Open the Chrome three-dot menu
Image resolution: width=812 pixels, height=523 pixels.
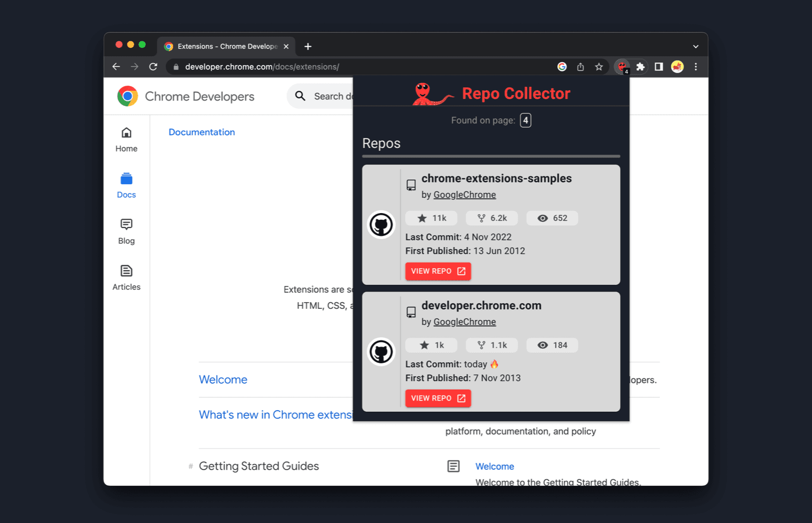(696, 66)
